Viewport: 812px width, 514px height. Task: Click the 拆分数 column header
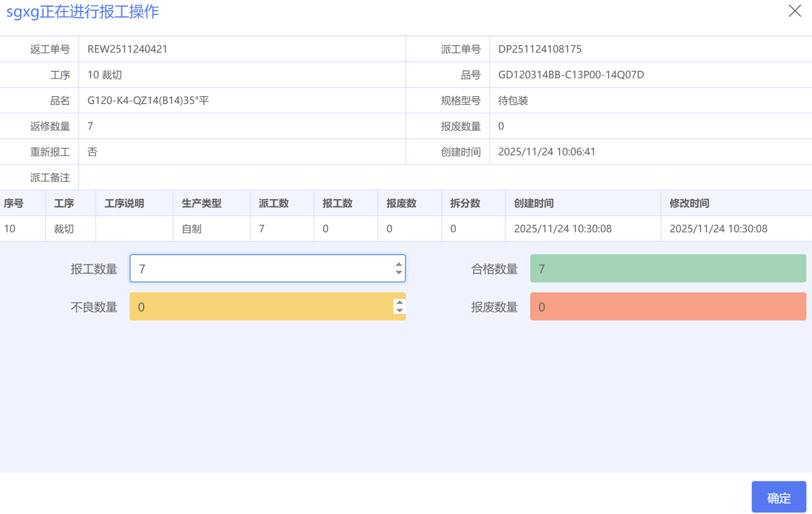point(465,203)
